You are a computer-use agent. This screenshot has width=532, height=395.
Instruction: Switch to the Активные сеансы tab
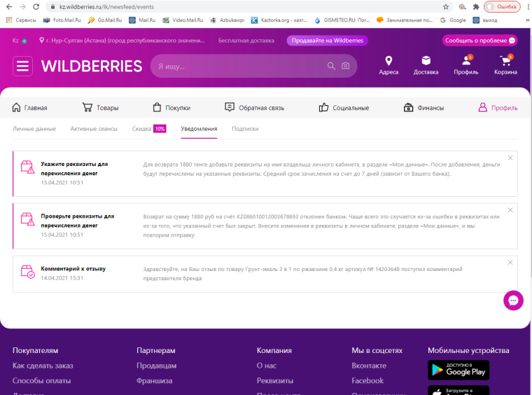pyautogui.click(x=94, y=129)
